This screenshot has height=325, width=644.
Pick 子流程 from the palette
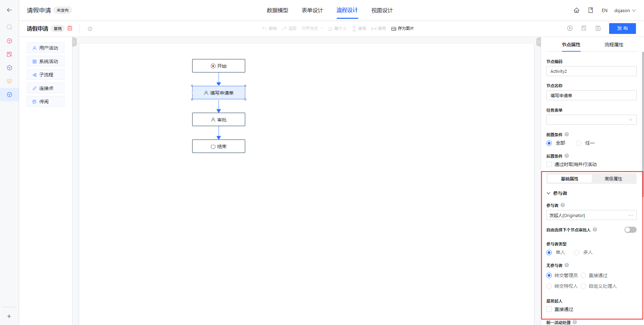(x=46, y=74)
